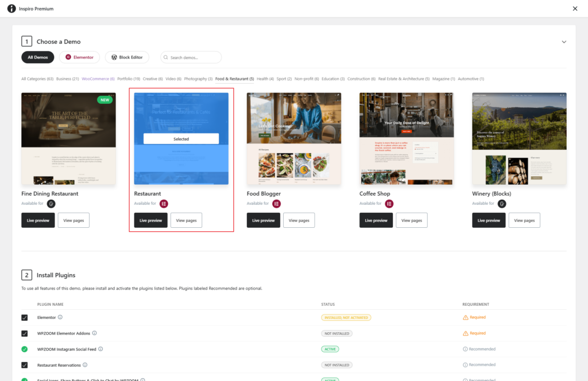Click Required warning icon in Elementor row
The width and height of the screenshot is (588, 381).
(x=465, y=317)
